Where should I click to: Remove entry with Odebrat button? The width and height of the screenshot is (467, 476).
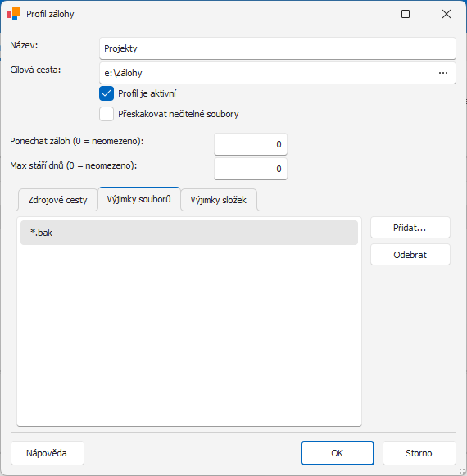click(410, 255)
